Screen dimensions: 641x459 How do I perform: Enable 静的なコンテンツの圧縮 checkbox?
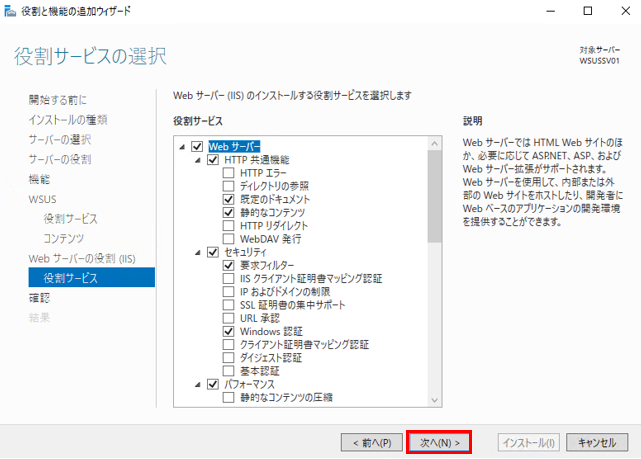point(229,397)
